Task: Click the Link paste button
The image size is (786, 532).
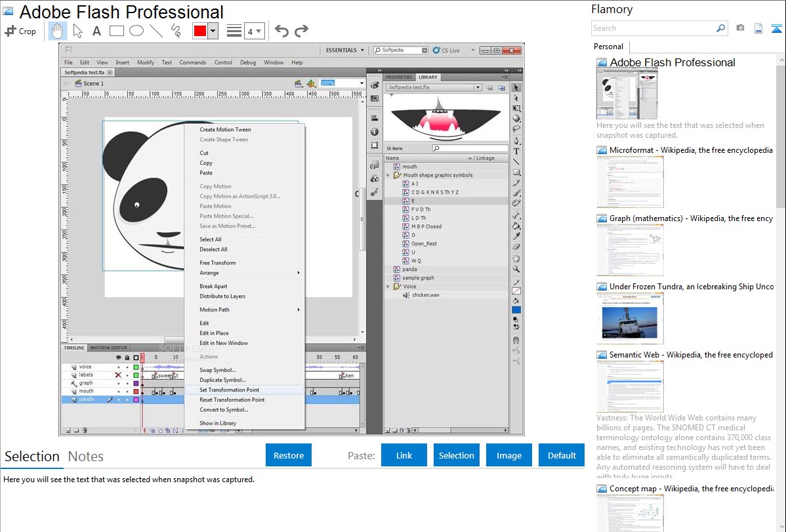Action: pos(404,455)
